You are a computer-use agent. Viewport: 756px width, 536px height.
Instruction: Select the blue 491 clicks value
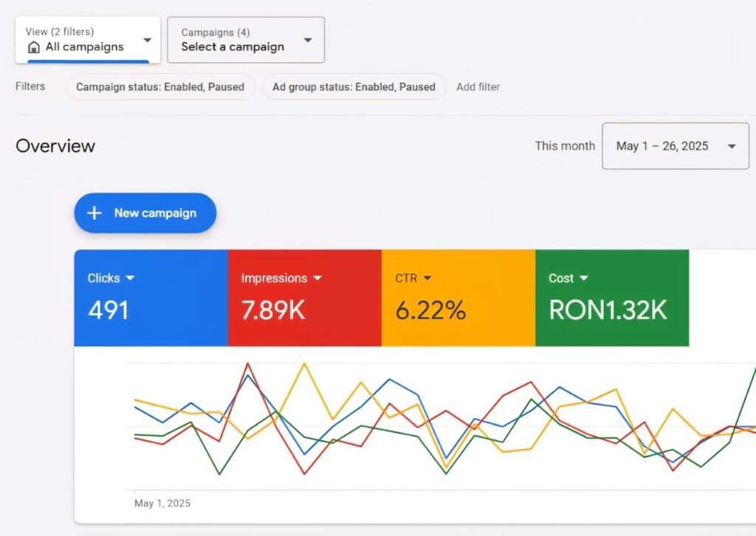pos(109,310)
